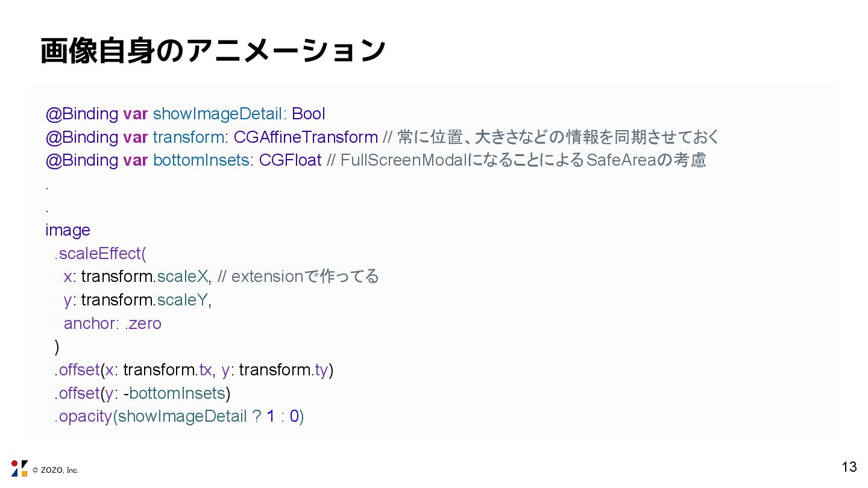The height and width of the screenshot is (488, 868).
Task: Click the image identifier line
Action: pyautogui.click(x=68, y=230)
